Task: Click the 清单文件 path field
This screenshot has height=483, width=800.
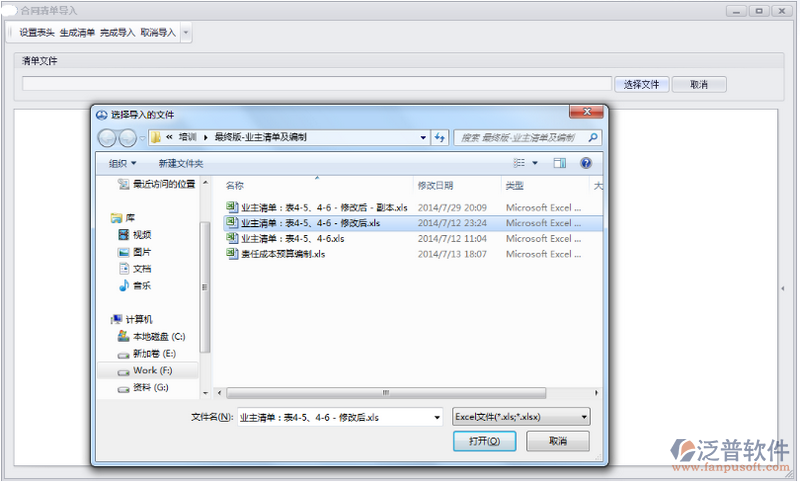Action: tap(317, 84)
